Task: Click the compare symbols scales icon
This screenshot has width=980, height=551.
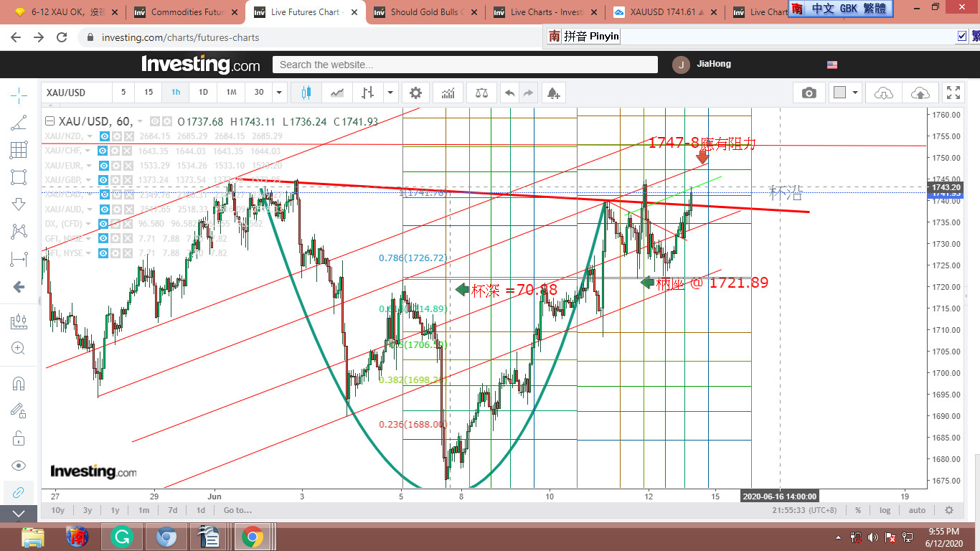Action: (481, 93)
